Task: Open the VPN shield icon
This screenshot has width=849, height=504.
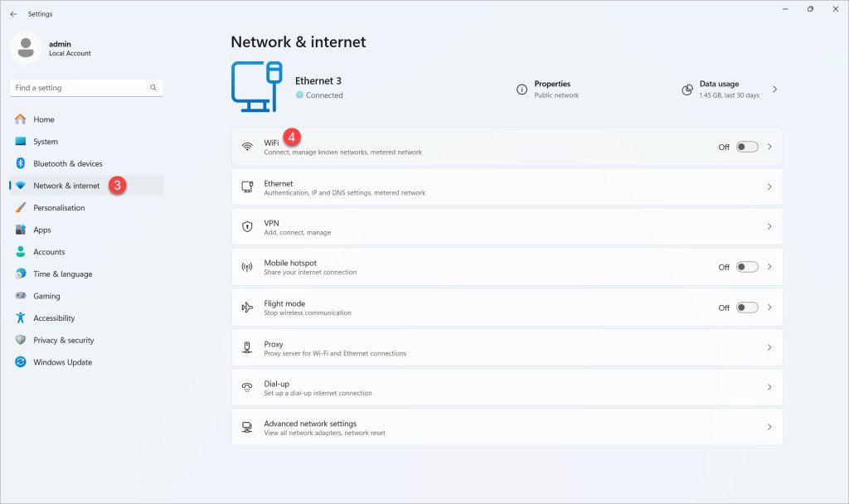Action: pyautogui.click(x=246, y=225)
